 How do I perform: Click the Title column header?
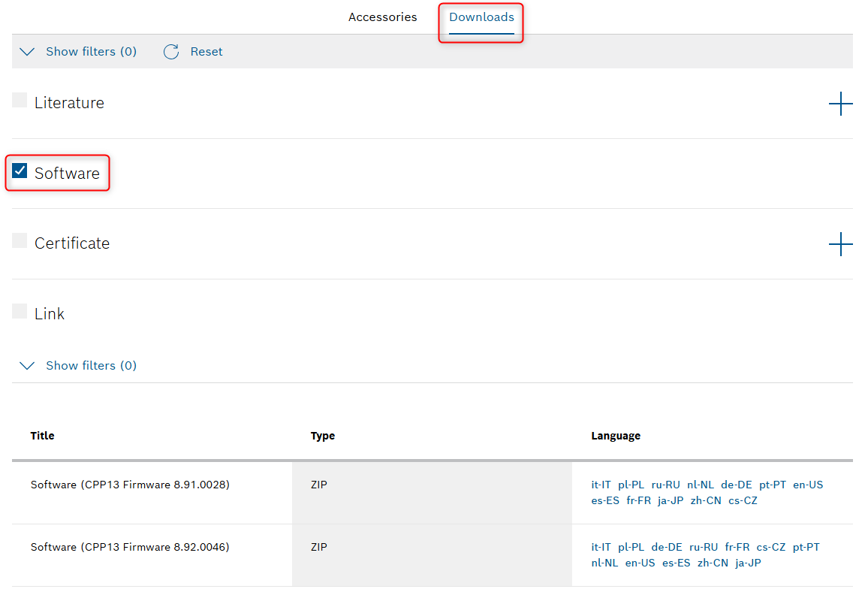tap(42, 436)
